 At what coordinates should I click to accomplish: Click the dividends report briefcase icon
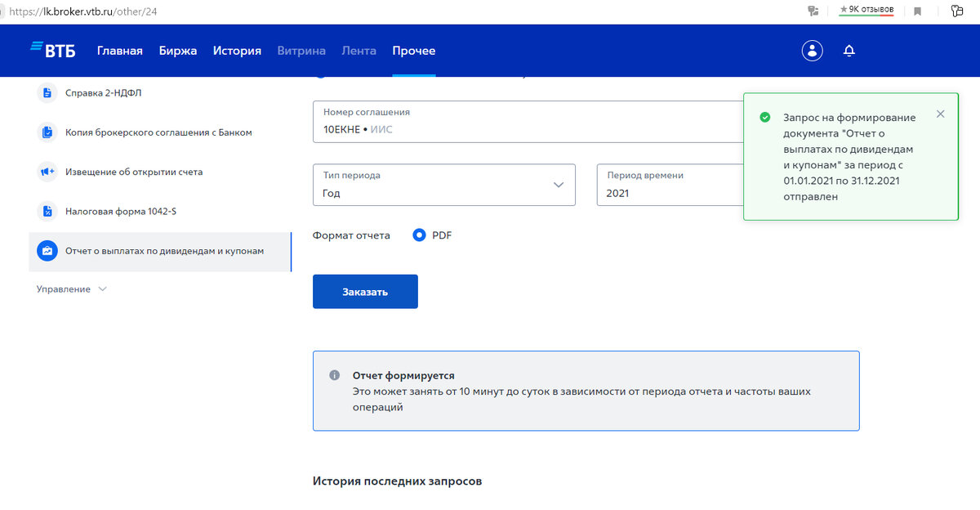[x=47, y=251]
